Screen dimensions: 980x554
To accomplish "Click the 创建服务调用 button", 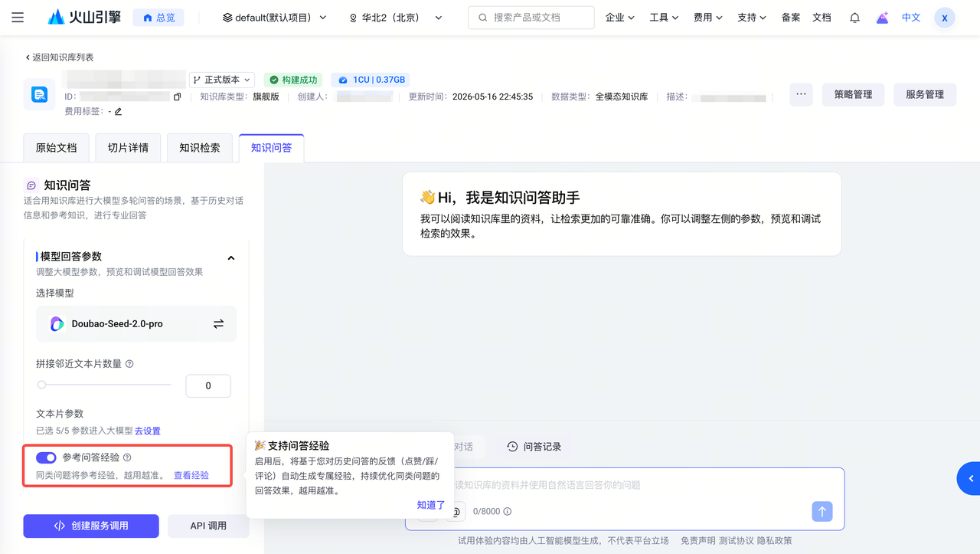I will click(x=91, y=526).
